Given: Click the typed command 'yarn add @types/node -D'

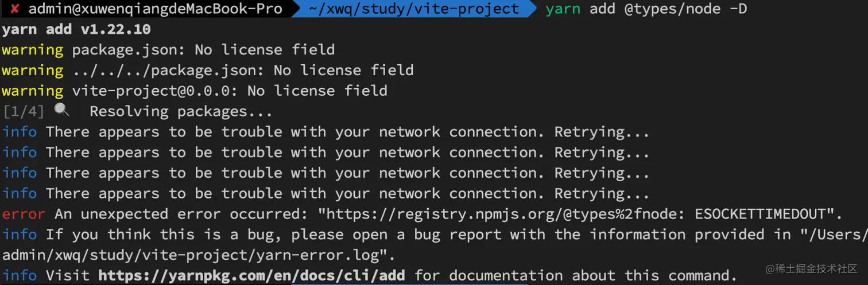Looking at the screenshot, I should point(646,9).
